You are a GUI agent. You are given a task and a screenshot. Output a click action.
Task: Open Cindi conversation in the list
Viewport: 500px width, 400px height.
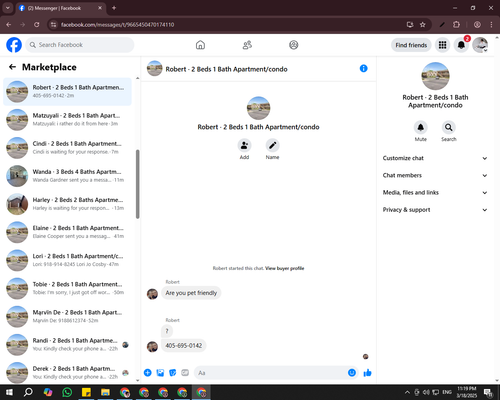pos(68,148)
